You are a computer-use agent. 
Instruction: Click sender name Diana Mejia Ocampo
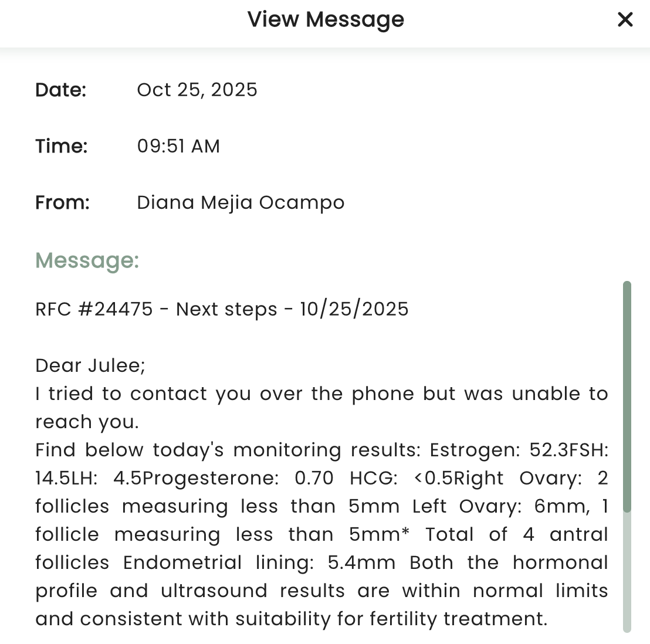tap(241, 202)
